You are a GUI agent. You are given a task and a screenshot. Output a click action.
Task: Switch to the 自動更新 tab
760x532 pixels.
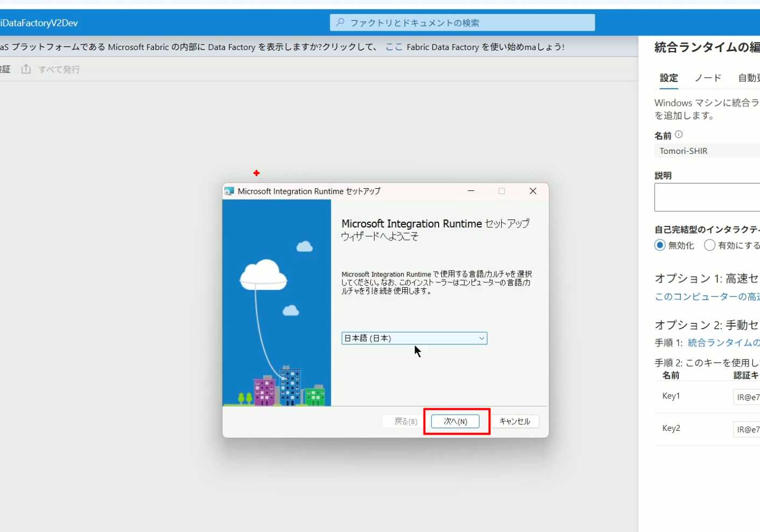tap(749, 78)
